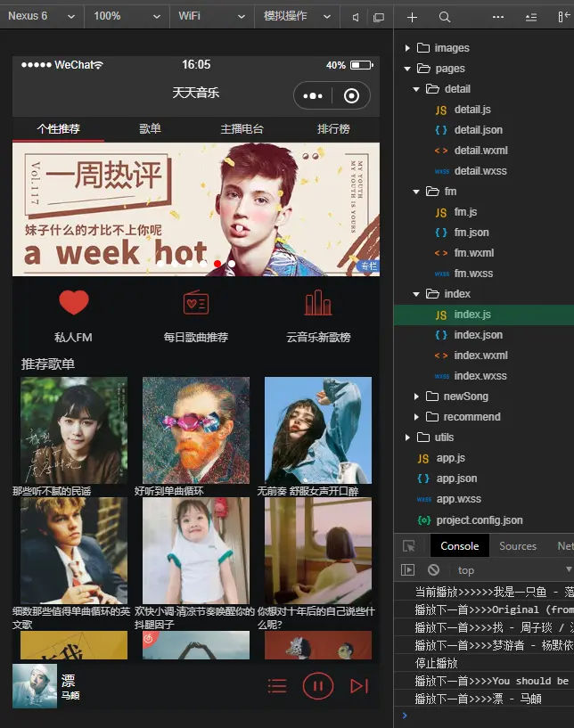Screen dimensions: 574x728
Task: Select the red active banner pagination dot
Action: pos(217,264)
